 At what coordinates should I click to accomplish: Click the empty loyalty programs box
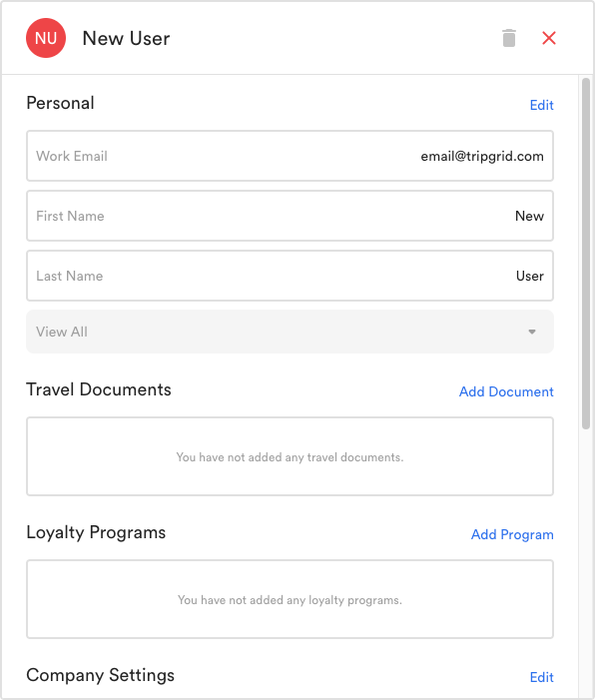pos(291,599)
